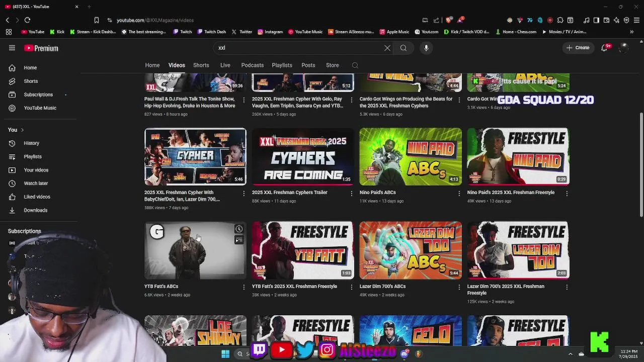Switch to the channel Home tab
The image size is (644, 362).
click(152, 65)
